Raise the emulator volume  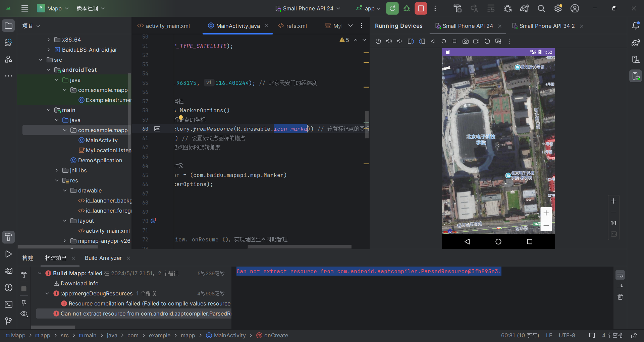(389, 41)
